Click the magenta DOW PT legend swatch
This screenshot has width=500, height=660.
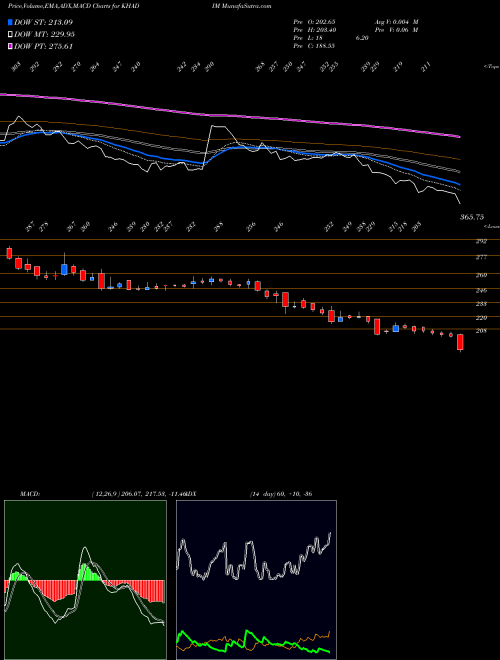coord(10,46)
